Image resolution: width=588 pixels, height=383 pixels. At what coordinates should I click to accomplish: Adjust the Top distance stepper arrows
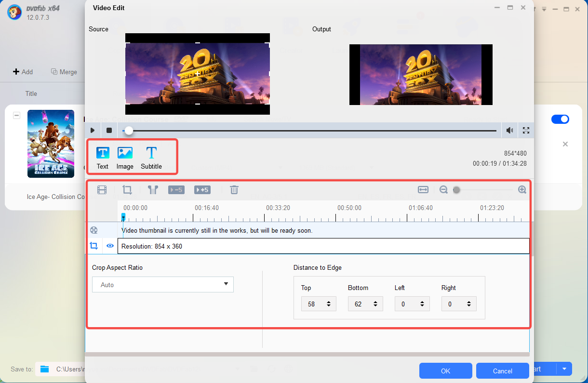(x=329, y=304)
